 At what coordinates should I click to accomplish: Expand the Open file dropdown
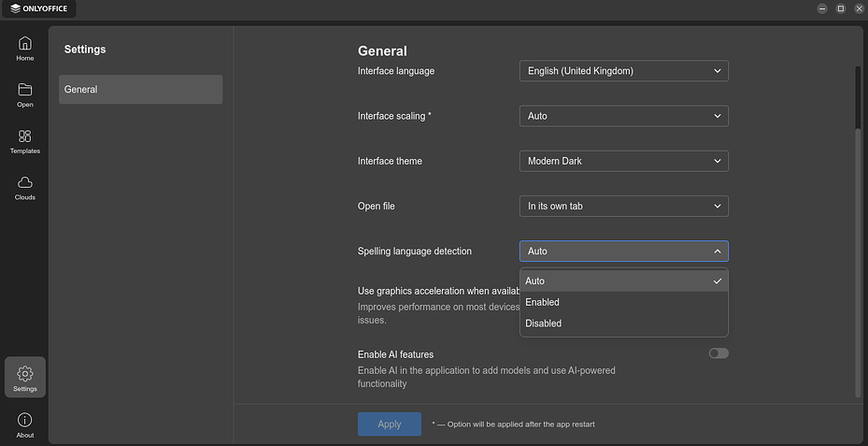tap(624, 206)
